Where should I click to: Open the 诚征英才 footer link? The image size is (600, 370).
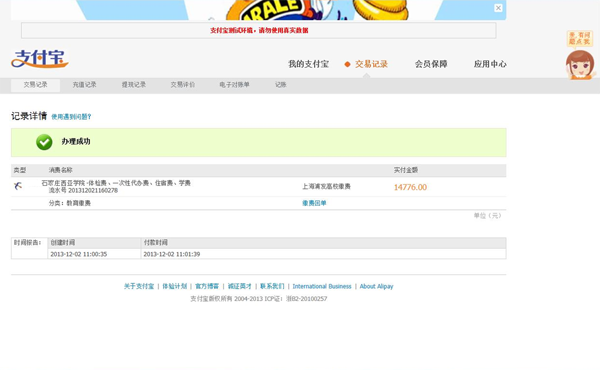coord(240,286)
